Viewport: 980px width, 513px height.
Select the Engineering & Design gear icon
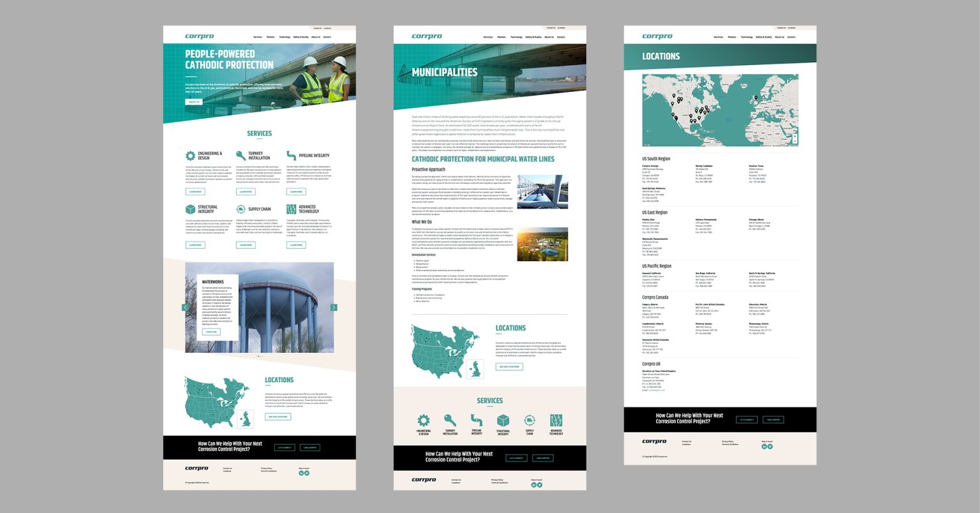(x=189, y=155)
